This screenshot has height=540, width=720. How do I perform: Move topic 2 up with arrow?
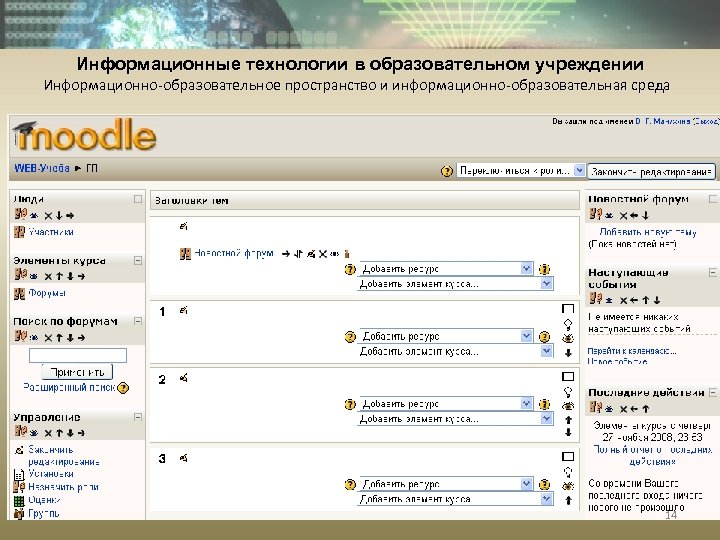pyautogui.click(x=568, y=420)
